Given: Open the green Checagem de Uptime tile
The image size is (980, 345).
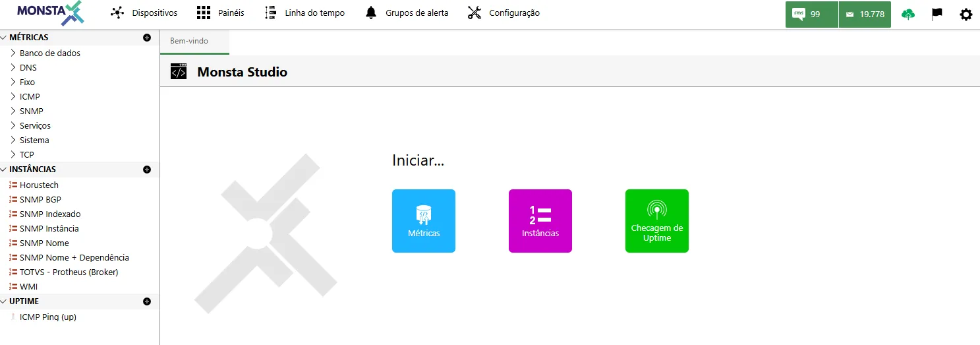Looking at the screenshot, I should pyautogui.click(x=657, y=221).
